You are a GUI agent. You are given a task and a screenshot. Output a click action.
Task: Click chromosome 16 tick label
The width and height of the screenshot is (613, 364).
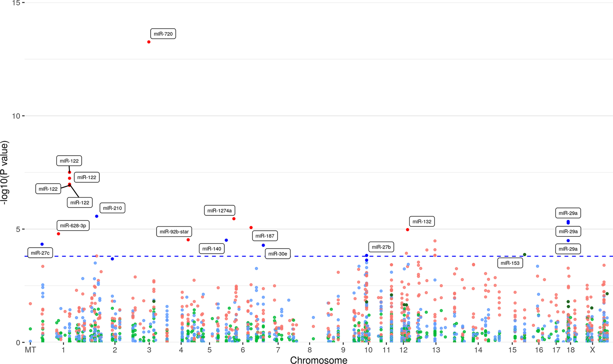(x=539, y=350)
